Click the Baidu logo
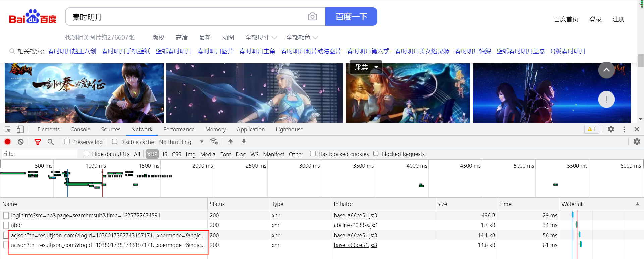Image resolution: width=644 pixels, height=259 pixels. (x=33, y=17)
